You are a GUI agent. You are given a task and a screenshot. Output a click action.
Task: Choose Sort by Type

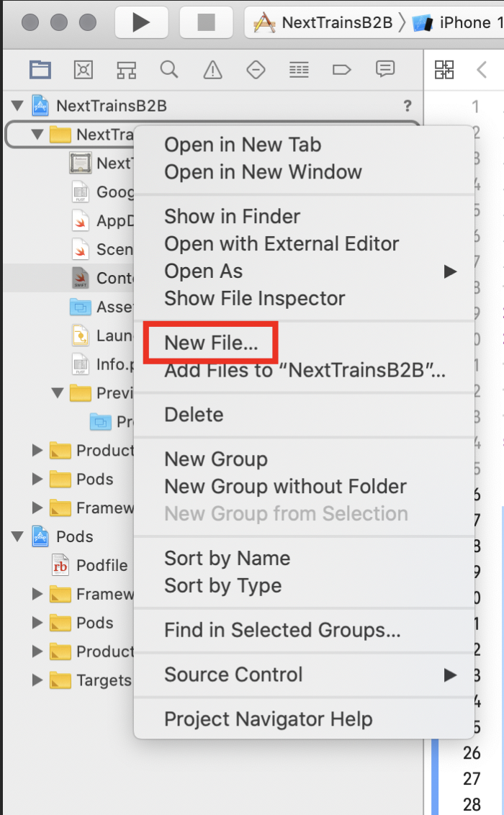pyautogui.click(x=223, y=586)
